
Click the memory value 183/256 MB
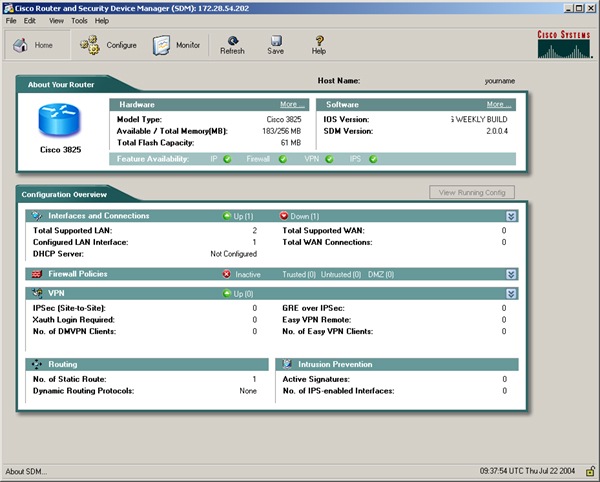coord(281,131)
